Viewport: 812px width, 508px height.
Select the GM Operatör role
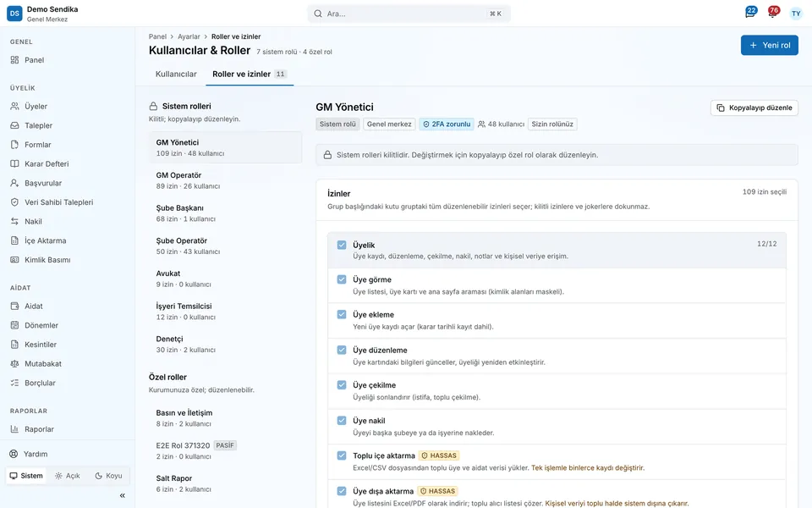point(225,180)
